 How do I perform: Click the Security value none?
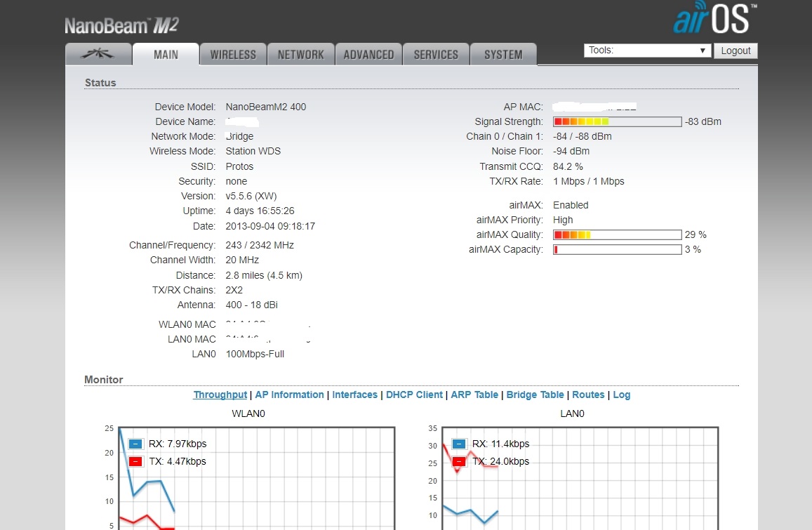click(236, 181)
